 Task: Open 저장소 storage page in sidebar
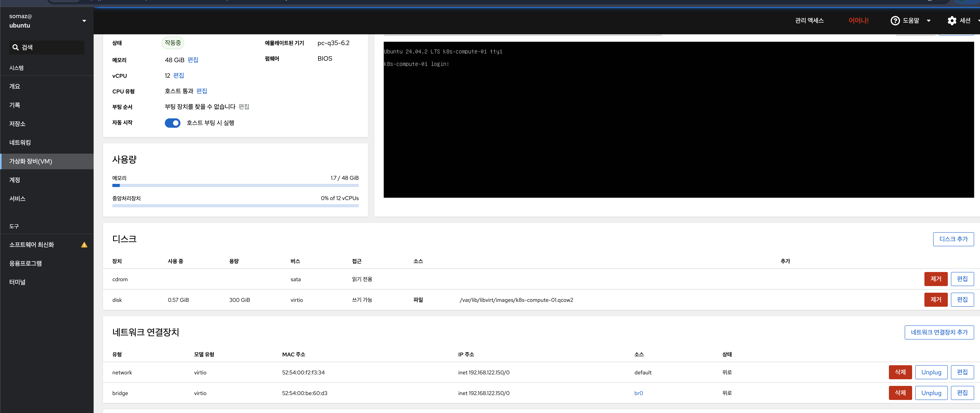(x=18, y=124)
